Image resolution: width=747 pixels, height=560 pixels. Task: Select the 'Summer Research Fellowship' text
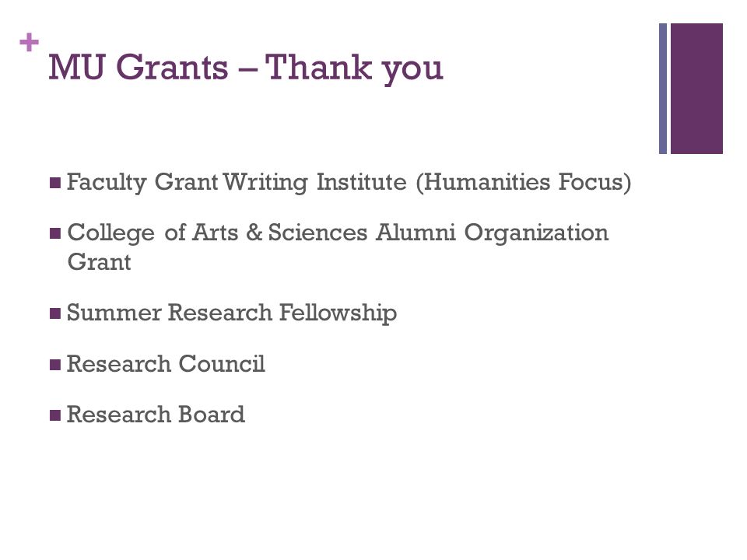point(232,313)
